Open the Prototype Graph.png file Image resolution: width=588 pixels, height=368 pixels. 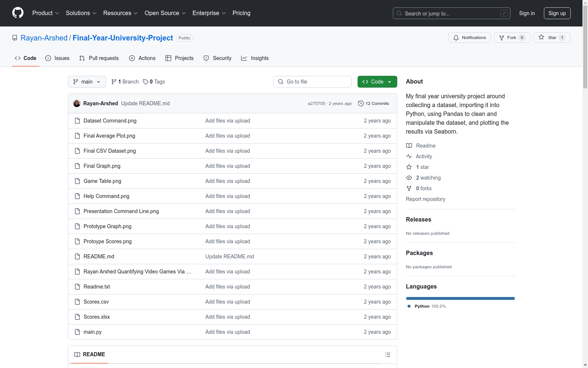108,226
